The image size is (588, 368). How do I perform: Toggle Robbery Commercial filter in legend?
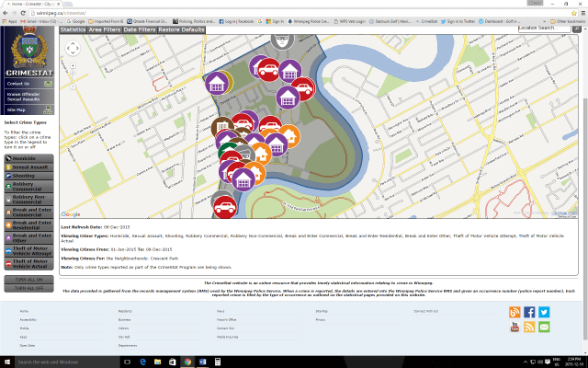28,188
